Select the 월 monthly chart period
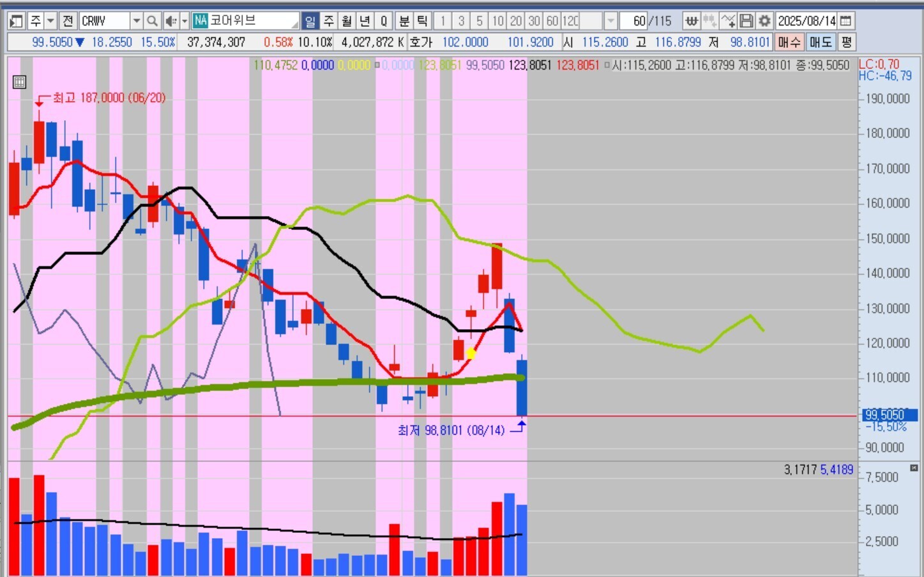This screenshot has width=924, height=577. coord(347,21)
